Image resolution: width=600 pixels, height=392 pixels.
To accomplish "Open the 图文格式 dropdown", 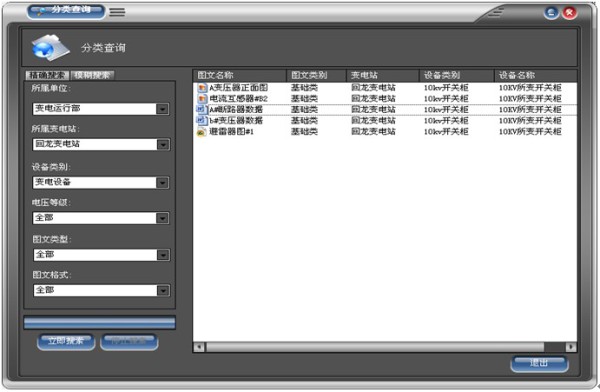I will point(163,291).
